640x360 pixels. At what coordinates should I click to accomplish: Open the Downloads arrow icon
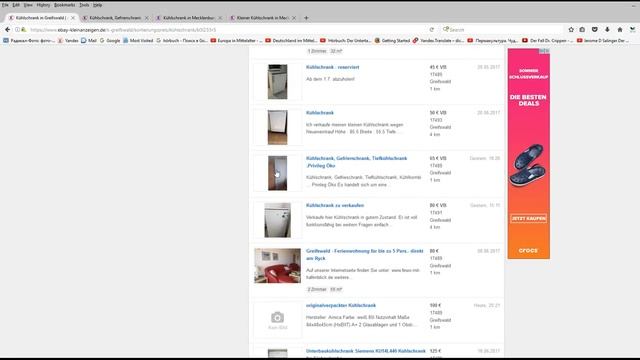tap(607, 29)
